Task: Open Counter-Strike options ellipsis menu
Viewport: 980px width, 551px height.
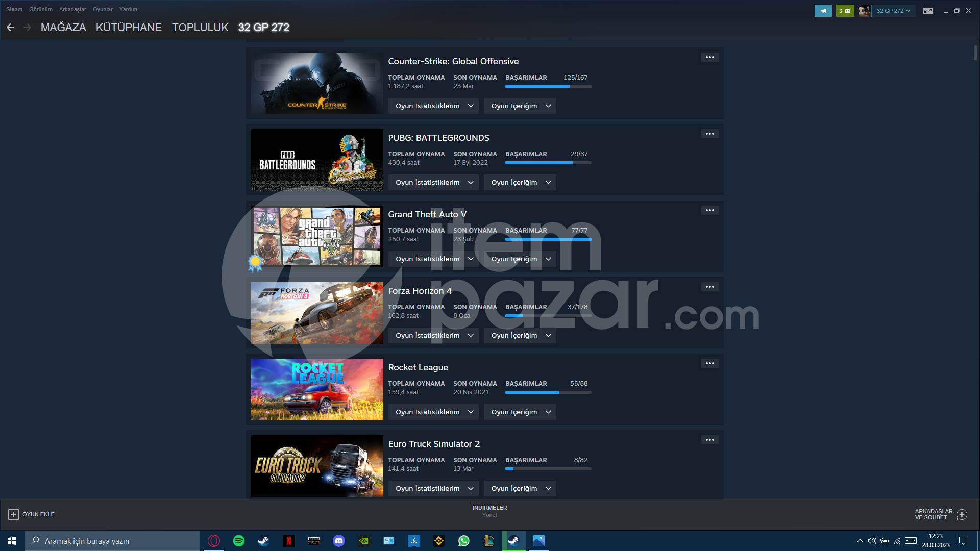Action: pos(710,57)
